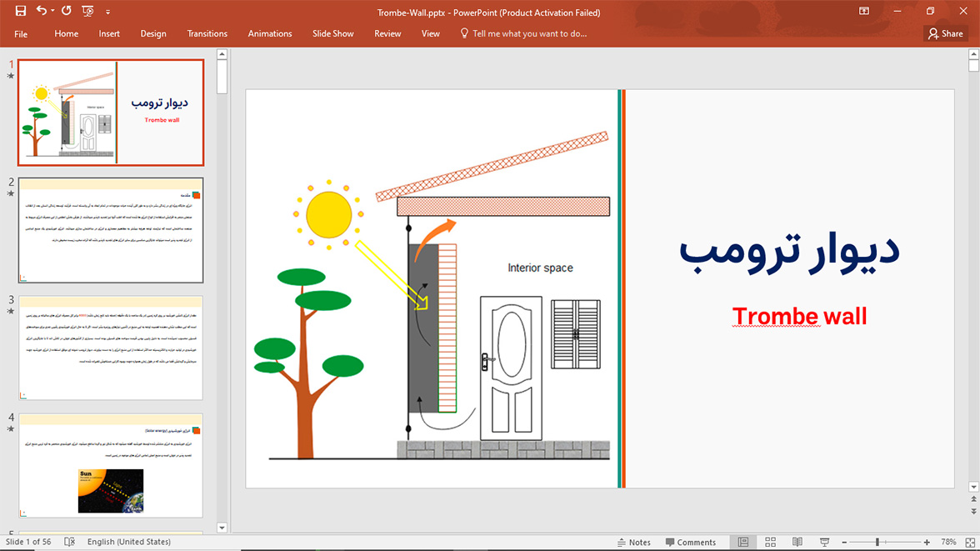Switch to the Home ribbon tab

coord(67,34)
